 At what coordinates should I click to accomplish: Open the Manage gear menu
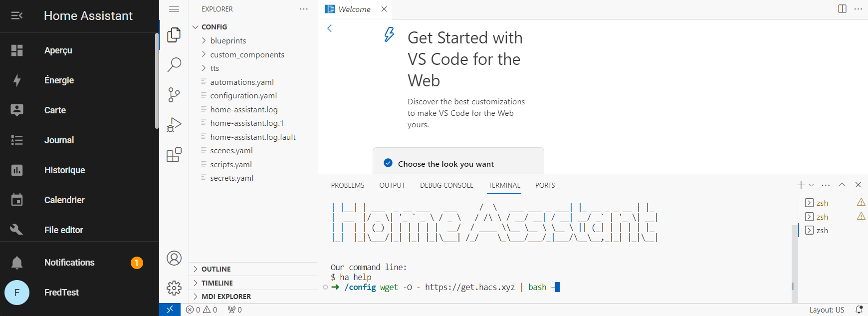point(174,288)
